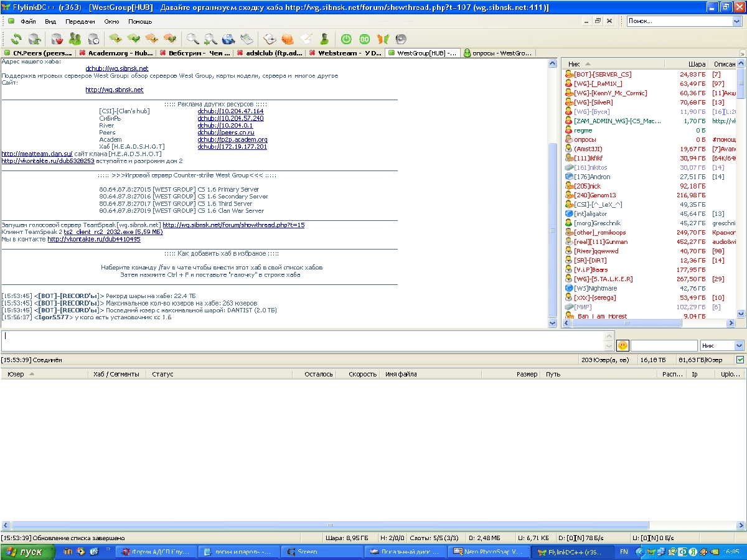
Task: Open the dchub://peers.cn.ru link
Action: 226,133
